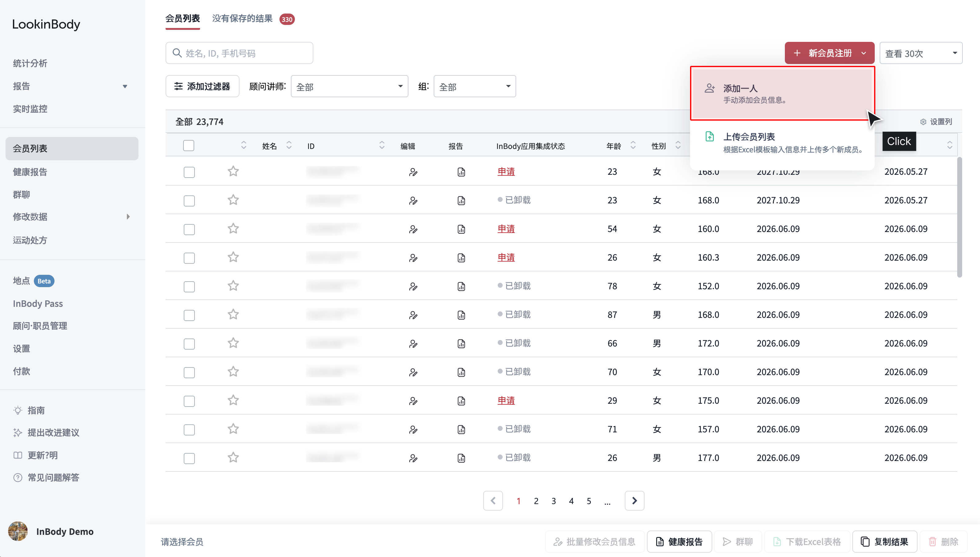Viewport: 980px width, 557px height.
Task: Star the member row with age 87
Action: (x=233, y=315)
